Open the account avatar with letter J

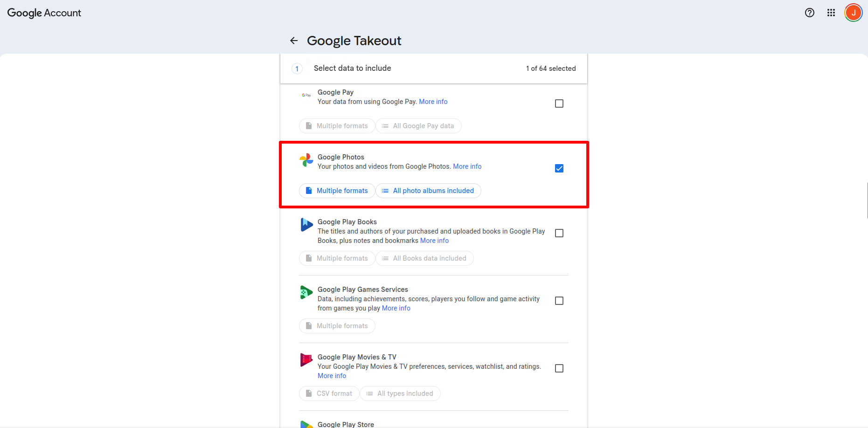pyautogui.click(x=854, y=13)
